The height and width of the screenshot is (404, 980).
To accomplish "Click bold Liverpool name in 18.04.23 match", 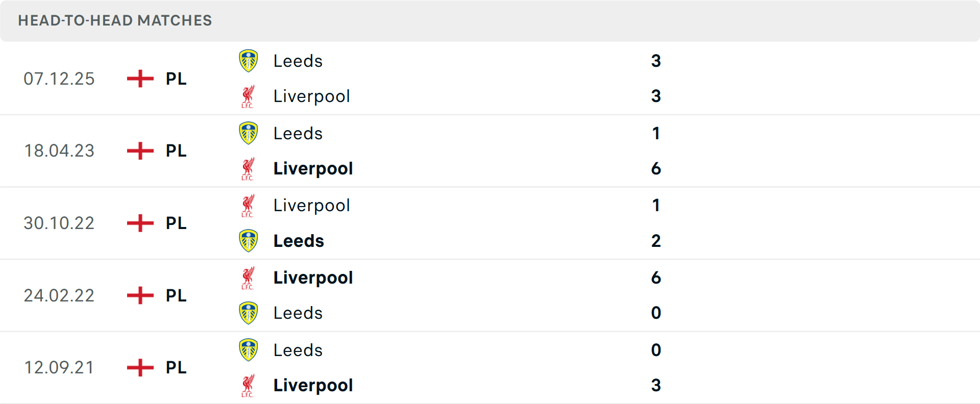I will pos(313,169).
